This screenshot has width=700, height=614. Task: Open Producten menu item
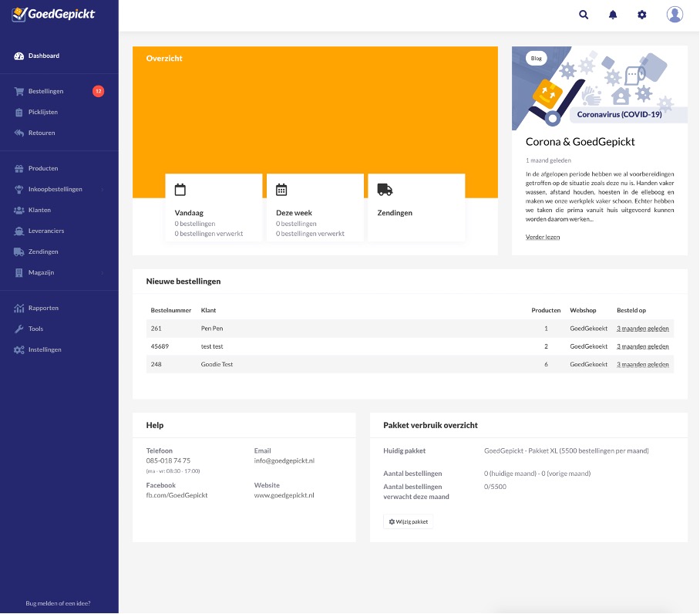pyautogui.click(x=43, y=168)
